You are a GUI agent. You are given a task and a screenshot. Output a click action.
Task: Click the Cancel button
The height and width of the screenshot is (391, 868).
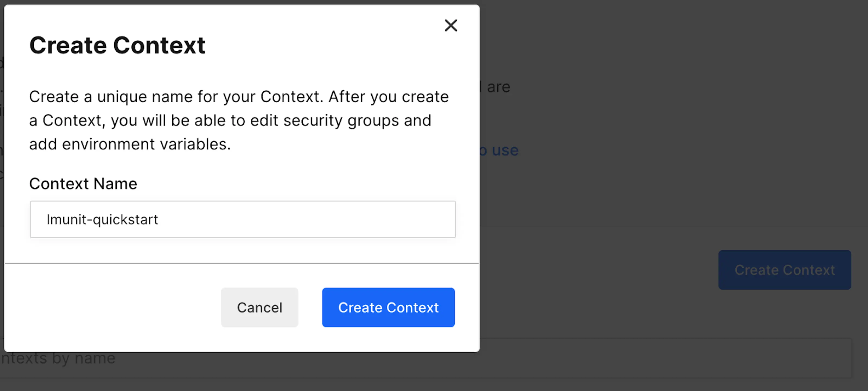(x=260, y=307)
